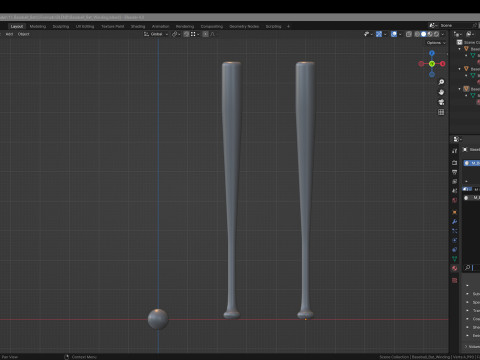Click the zoom view magnifier icon
The height and width of the screenshot is (360, 480).
click(441, 82)
